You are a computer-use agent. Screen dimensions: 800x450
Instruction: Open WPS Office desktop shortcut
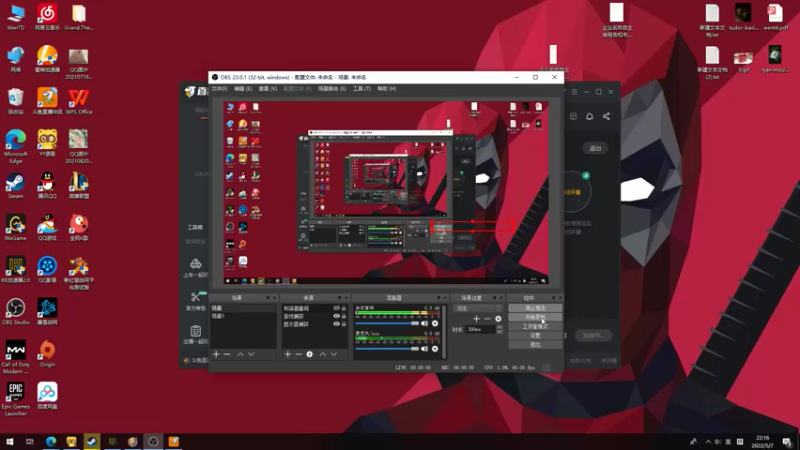tap(79, 101)
